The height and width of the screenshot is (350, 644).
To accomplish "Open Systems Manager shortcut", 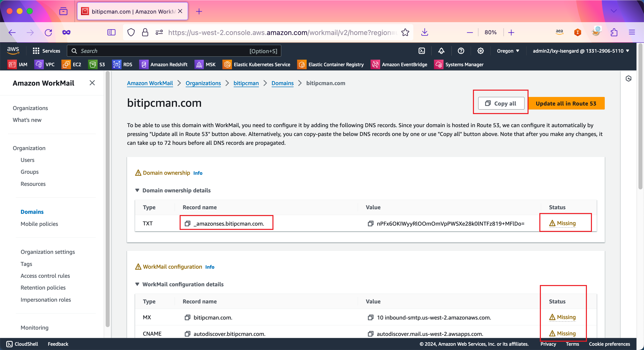I will tap(459, 64).
